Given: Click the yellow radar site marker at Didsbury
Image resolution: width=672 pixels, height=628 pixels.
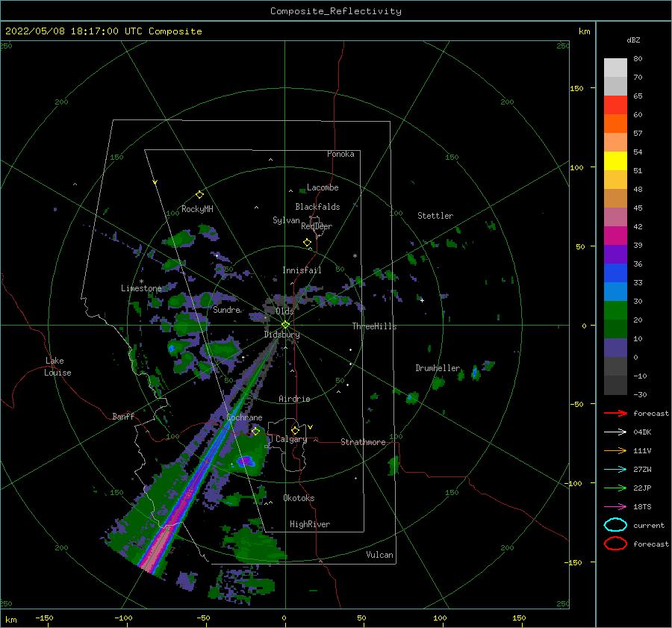Looking at the screenshot, I should pyautogui.click(x=285, y=325).
